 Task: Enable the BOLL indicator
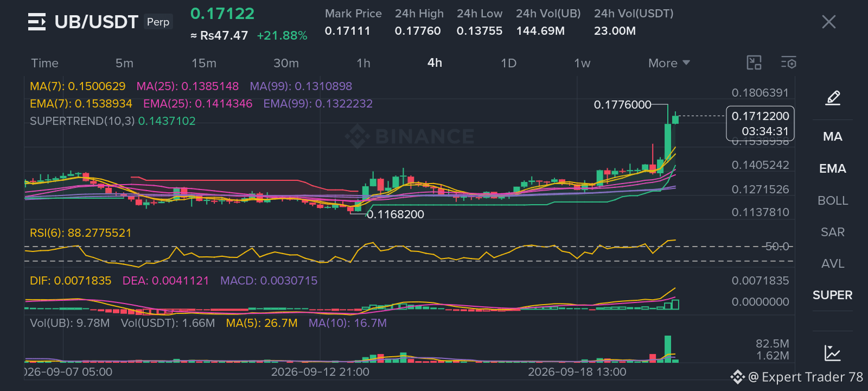point(833,201)
